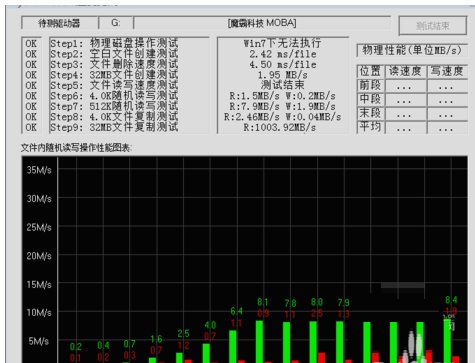Click the 平均 row label
This screenshot has width=475, height=363.
tap(370, 127)
